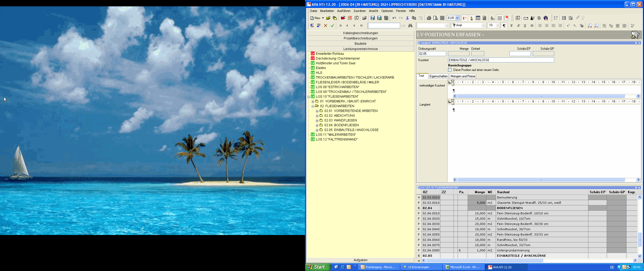Open the EUR currency dropdown
Viewport: 644px width, 271px height.
click(457, 18)
